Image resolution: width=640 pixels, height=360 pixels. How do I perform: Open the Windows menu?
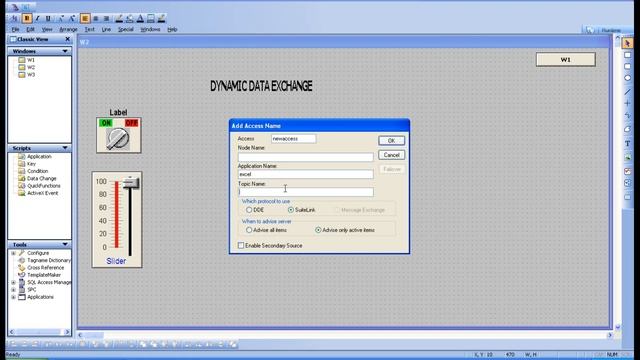point(150,29)
